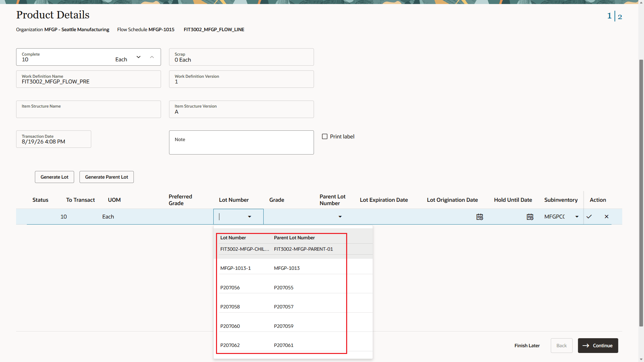
Task: Click the Item Structure Name field
Action: [x=89, y=109]
